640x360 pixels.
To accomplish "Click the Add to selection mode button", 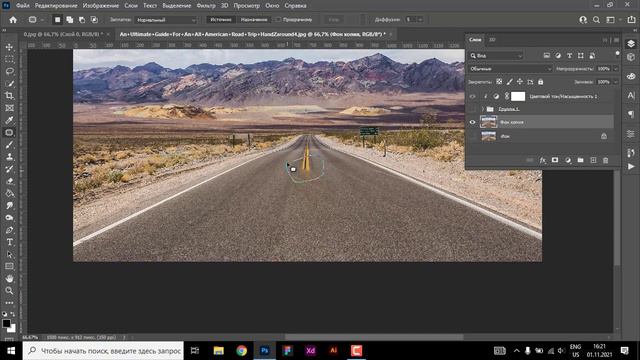I will click(x=70, y=20).
